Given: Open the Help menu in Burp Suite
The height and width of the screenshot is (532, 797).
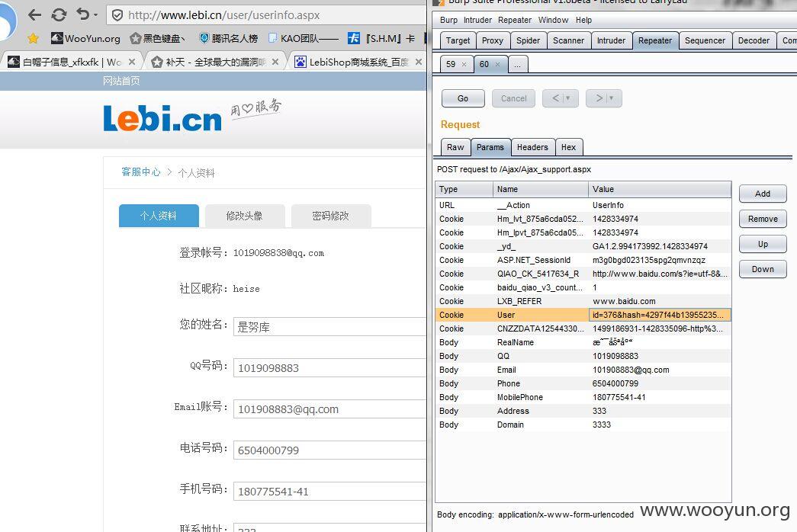Looking at the screenshot, I should tap(583, 20).
